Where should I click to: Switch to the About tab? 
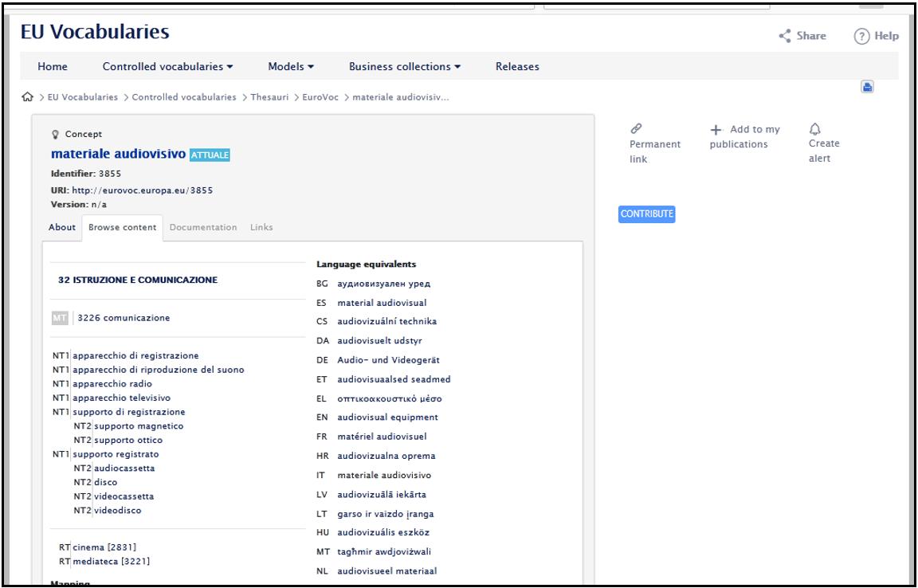coord(62,227)
